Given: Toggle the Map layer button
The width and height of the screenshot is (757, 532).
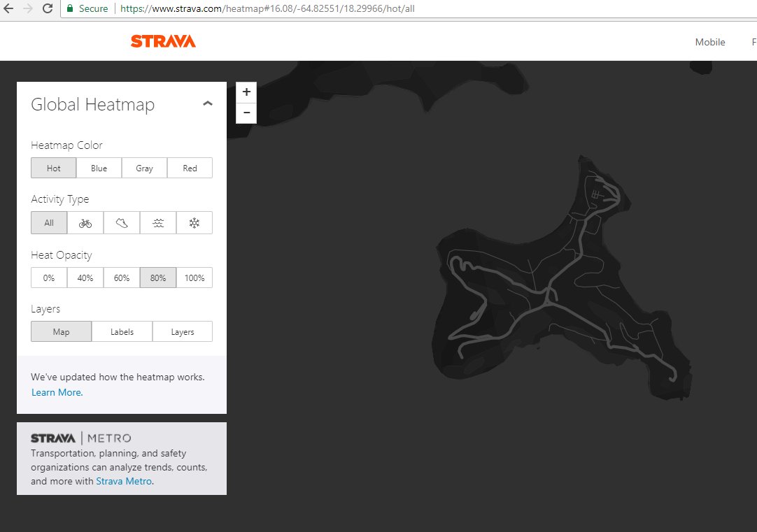Looking at the screenshot, I should click(62, 332).
